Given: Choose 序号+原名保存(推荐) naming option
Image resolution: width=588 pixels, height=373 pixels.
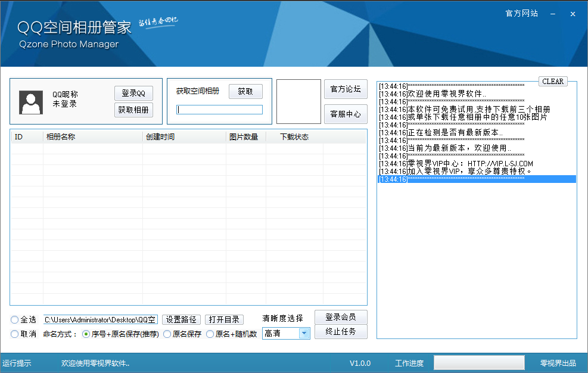Looking at the screenshot, I should [x=86, y=334].
